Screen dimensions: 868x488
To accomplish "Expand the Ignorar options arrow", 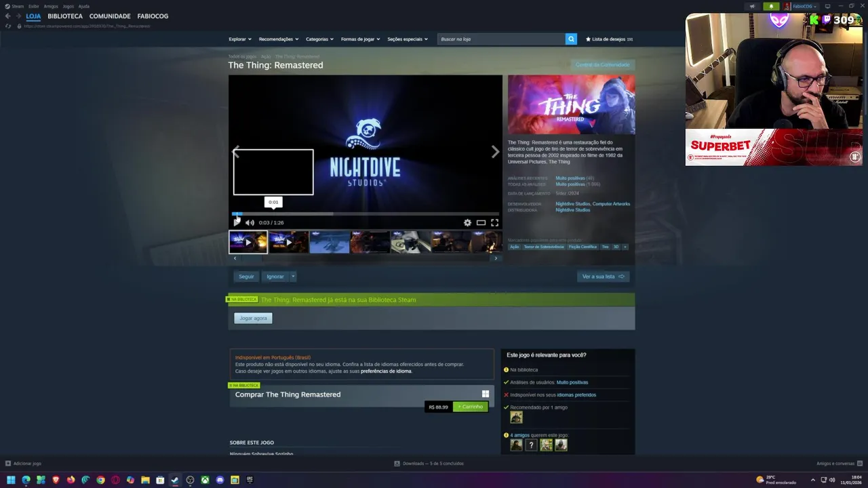I will click(293, 277).
